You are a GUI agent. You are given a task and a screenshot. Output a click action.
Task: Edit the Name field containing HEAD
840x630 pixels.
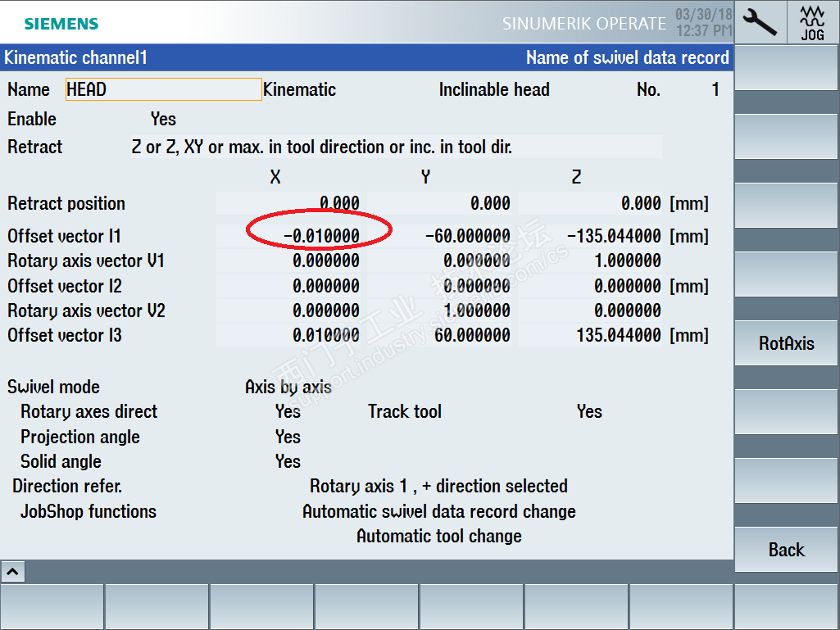point(163,89)
